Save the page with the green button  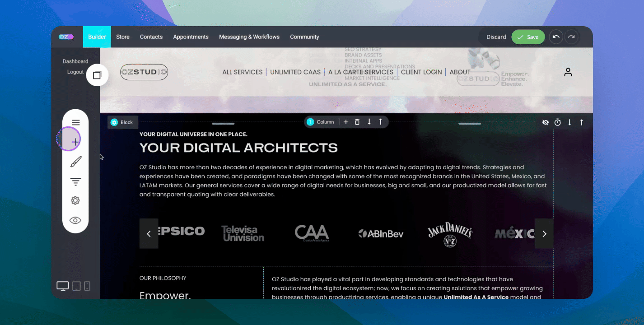click(x=528, y=37)
